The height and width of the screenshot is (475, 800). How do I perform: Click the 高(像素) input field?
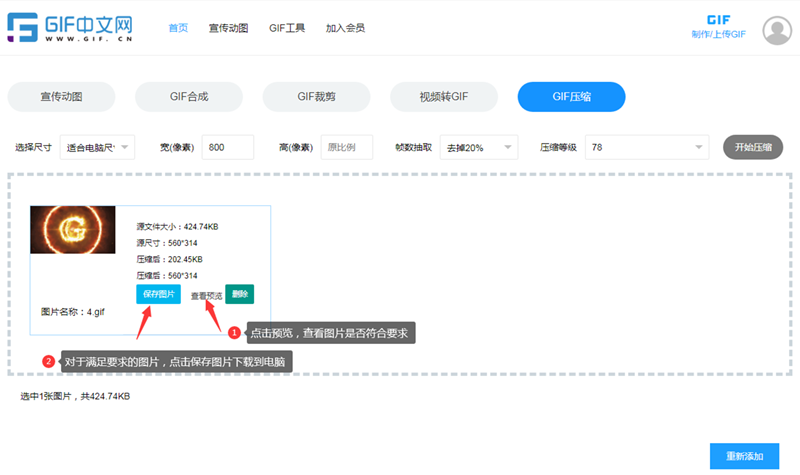tap(346, 147)
